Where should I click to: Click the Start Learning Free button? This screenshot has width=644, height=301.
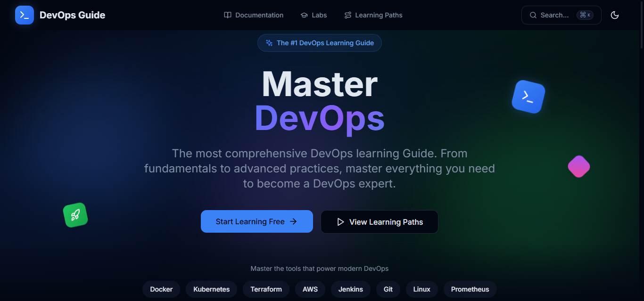click(x=256, y=221)
